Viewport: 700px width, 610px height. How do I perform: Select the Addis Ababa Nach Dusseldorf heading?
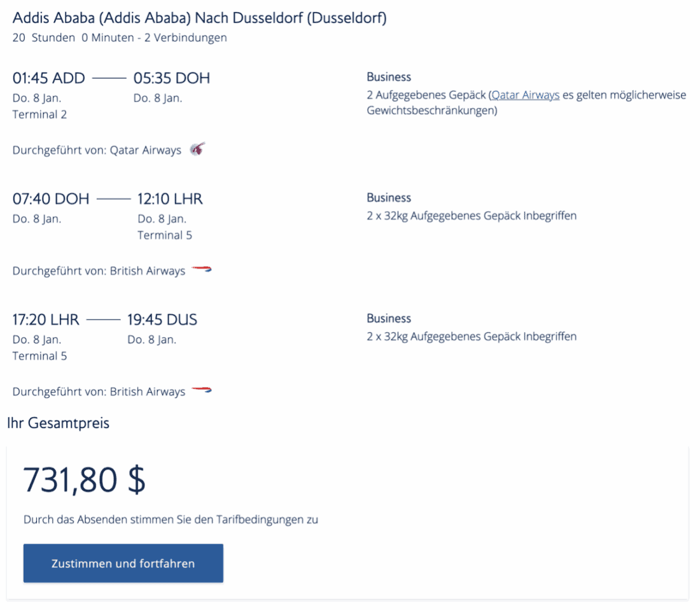199,18
